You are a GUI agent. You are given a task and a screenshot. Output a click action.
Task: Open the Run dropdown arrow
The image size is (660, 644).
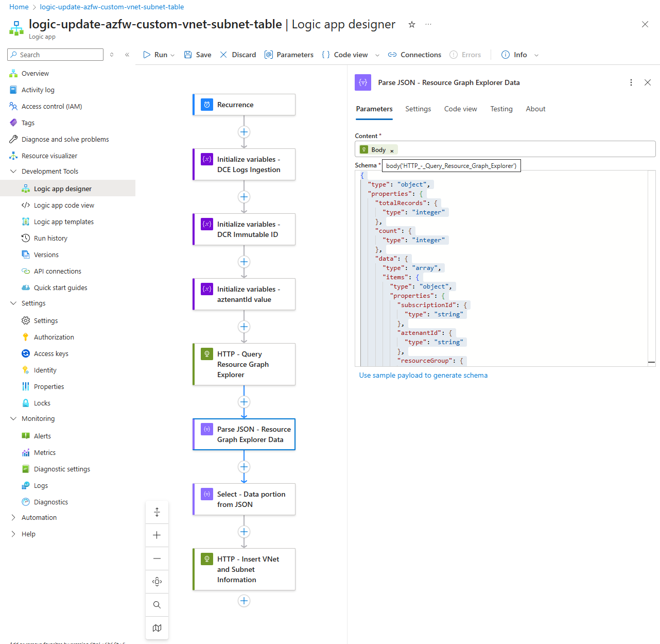[172, 55]
